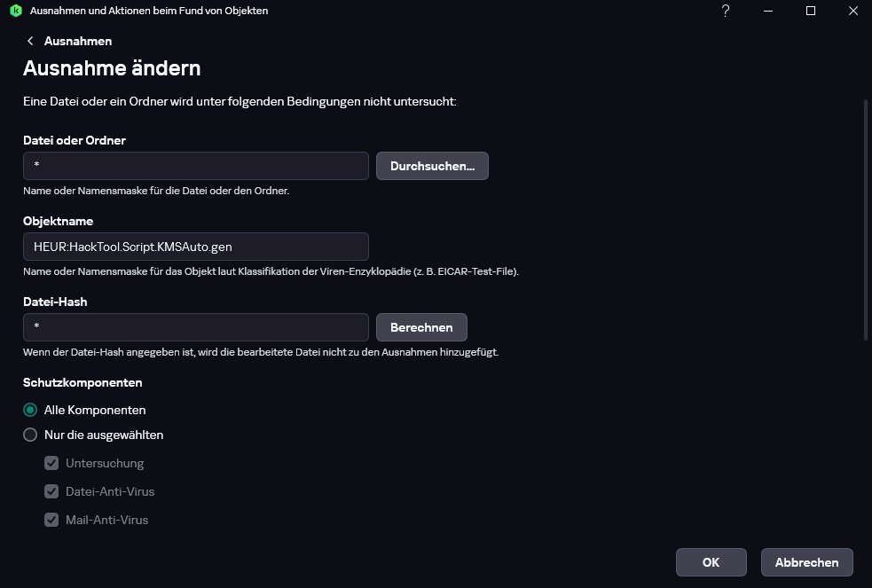
Task: Confirm changes with the OK button
Action: tap(711, 562)
